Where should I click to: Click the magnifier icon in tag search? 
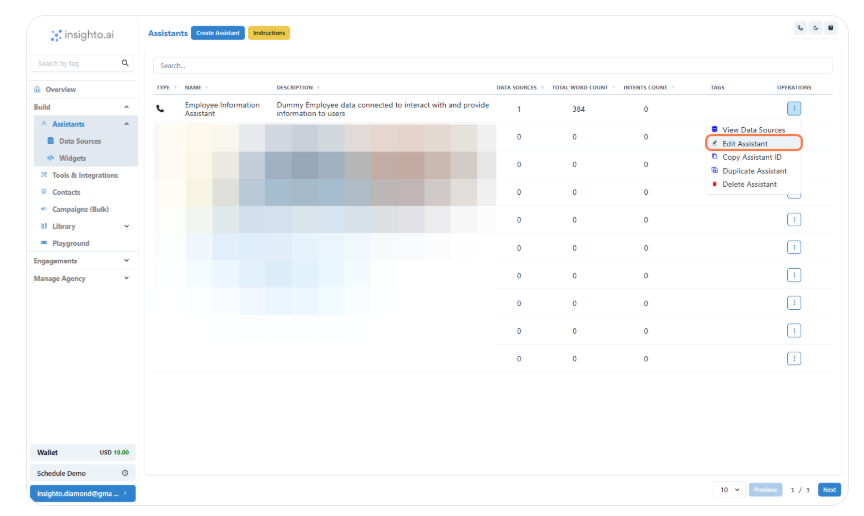pos(125,63)
